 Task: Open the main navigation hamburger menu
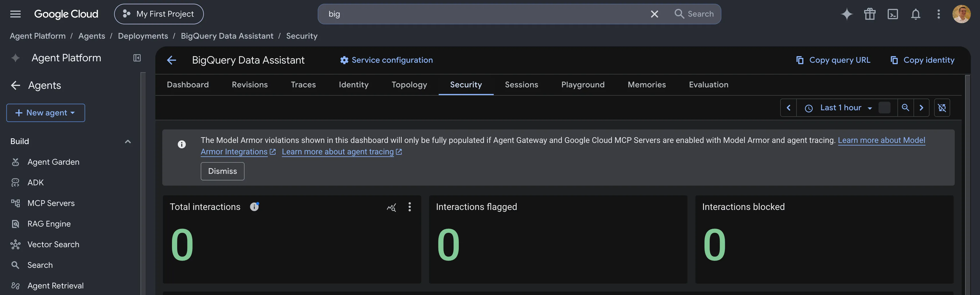(x=15, y=14)
